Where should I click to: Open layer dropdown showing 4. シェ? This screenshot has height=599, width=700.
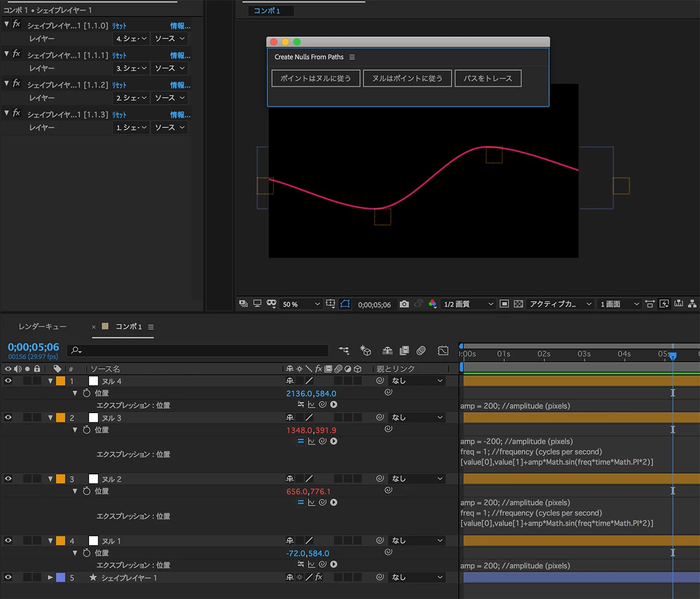click(132, 39)
